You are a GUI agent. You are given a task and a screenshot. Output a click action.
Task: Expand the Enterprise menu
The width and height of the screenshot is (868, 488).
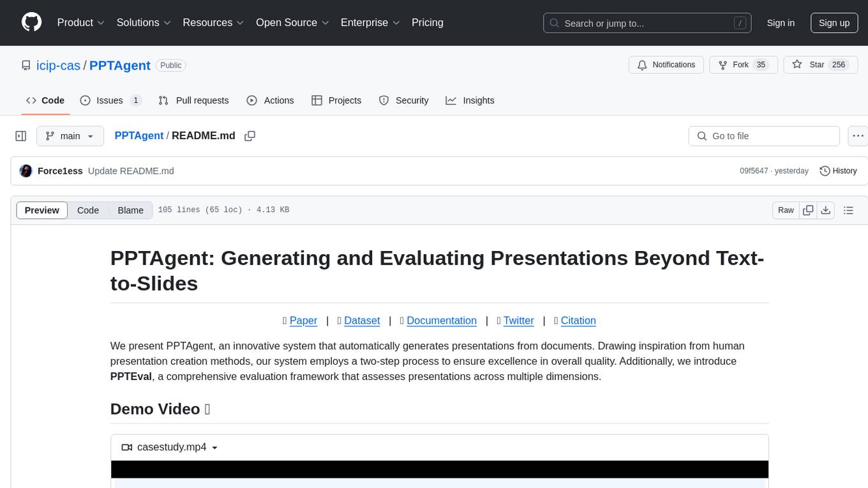click(x=370, y=22)
